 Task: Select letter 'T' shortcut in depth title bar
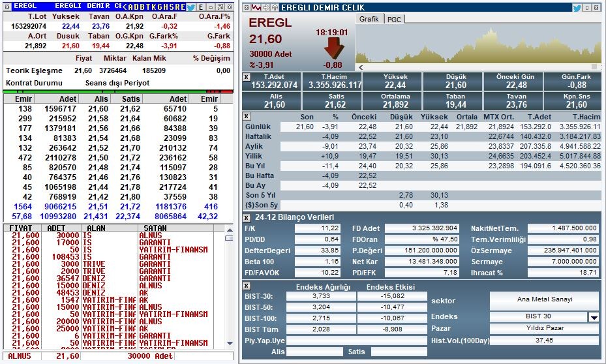[147, 7]
